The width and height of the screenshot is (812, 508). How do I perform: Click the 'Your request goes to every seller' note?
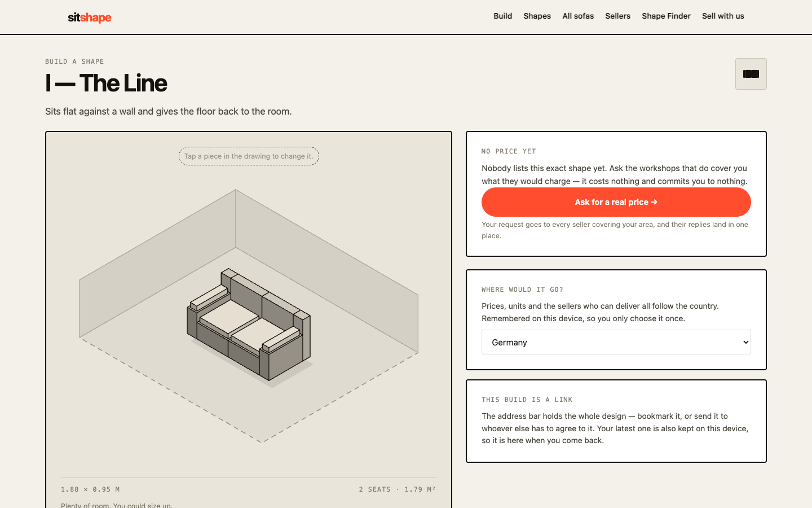pyautogui.click(x=615, y=230)
